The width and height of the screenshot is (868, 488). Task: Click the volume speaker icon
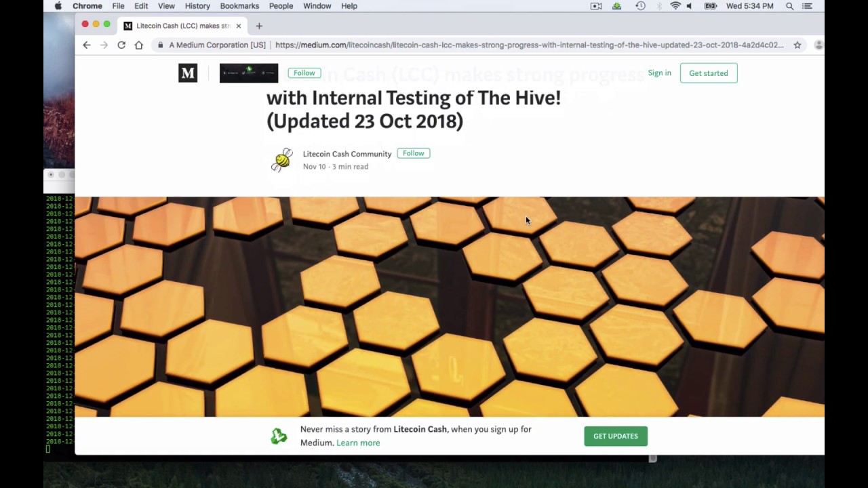690,6
